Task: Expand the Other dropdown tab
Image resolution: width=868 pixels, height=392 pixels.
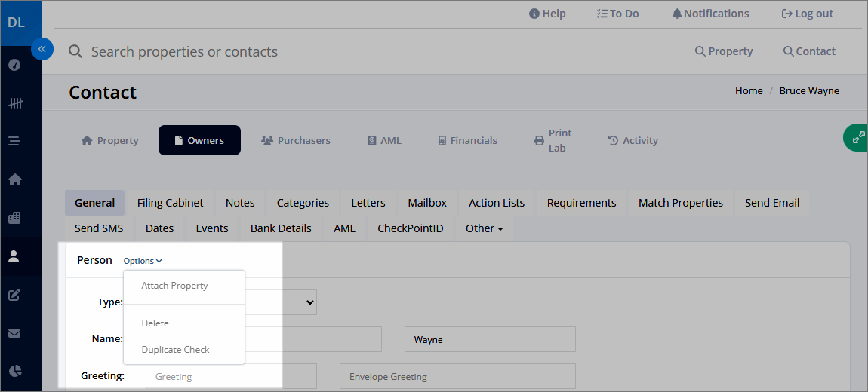Action: (x=485, y=228)
